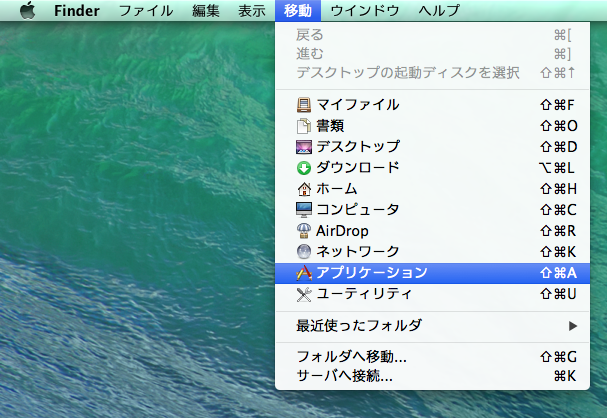The image size is (607, 418).
Task: Open the ファイル menu
Action: tap(146, 10)
